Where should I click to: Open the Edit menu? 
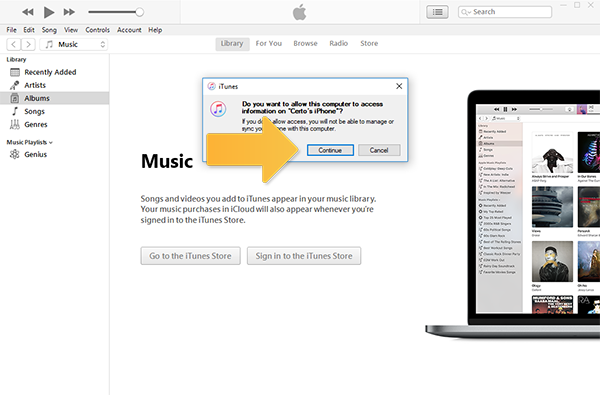pyautogui.click(x=29, y=30)
